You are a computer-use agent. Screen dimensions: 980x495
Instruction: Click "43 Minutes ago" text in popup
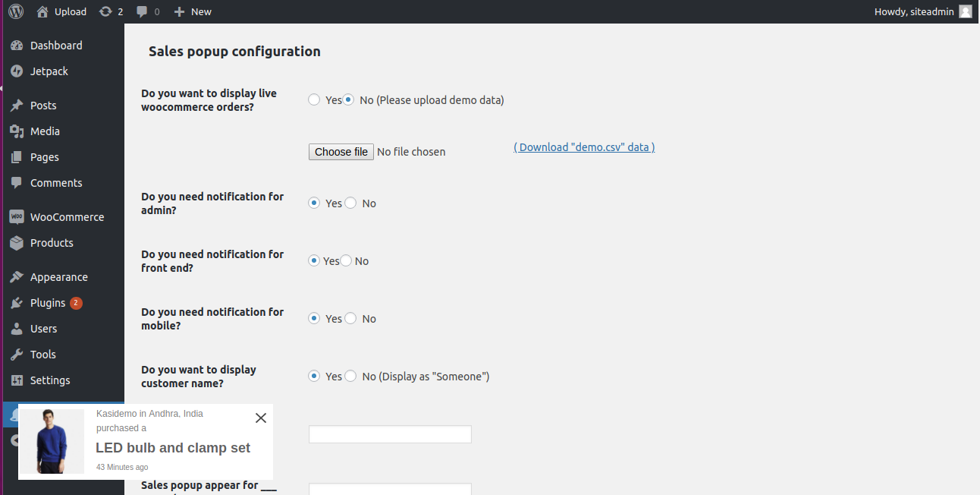pos(122,468)
